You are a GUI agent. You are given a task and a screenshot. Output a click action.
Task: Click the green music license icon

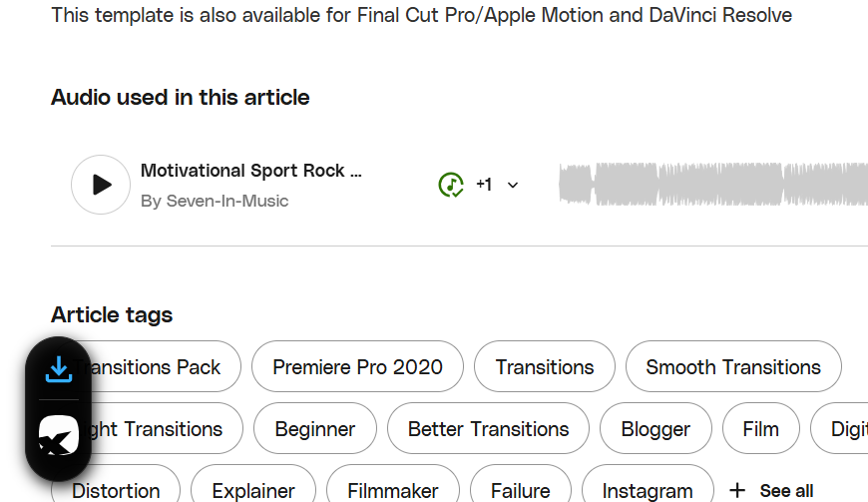tap(451, 185)
